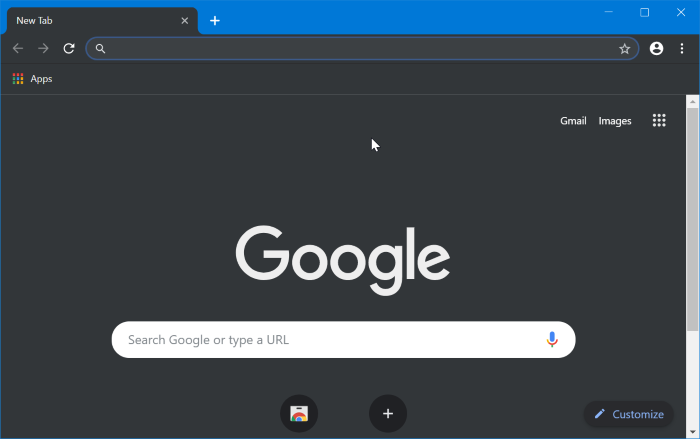Viewport: 700px width, 439px height.
Task: Open the Gmail link
Action: click(573, 121)
